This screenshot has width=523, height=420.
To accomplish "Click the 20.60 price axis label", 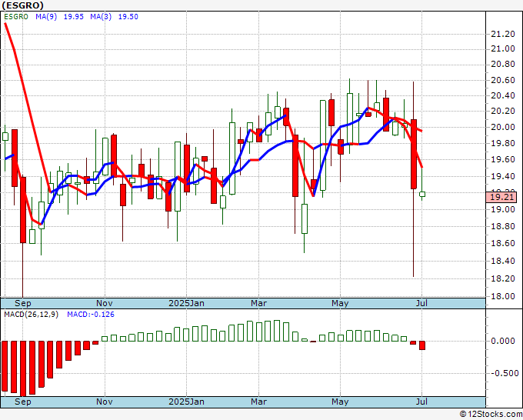I will click(503, 80).
